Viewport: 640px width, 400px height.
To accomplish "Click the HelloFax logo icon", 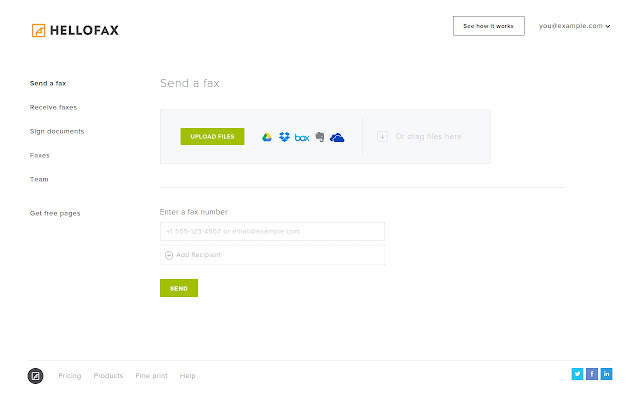I will click(38, 30).
